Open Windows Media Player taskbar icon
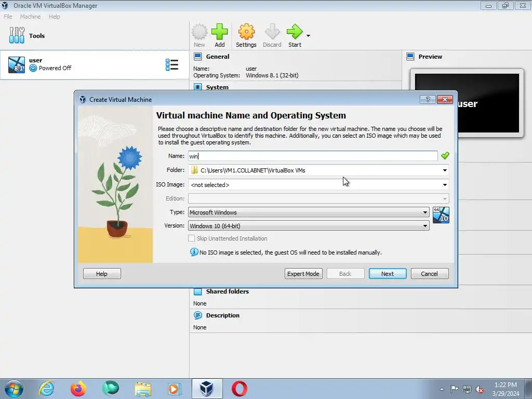This screenshot has width=532, height=399. 175,389
